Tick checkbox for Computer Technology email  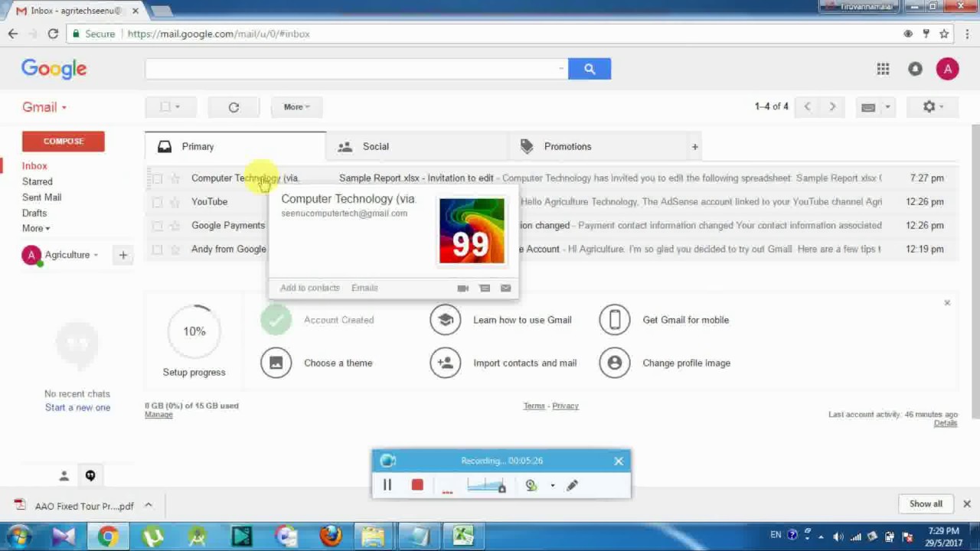pyautogui.click(x=157, y=178)
